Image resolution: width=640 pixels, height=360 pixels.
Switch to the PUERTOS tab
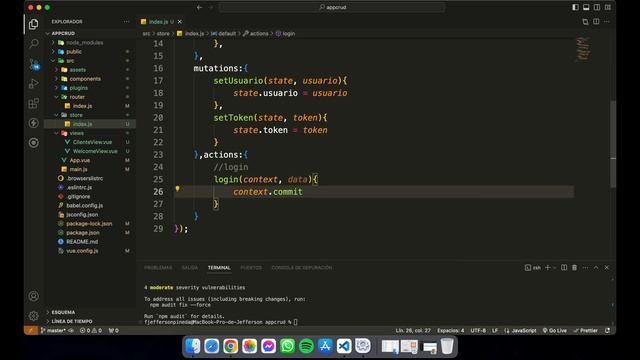pos(251,268)
